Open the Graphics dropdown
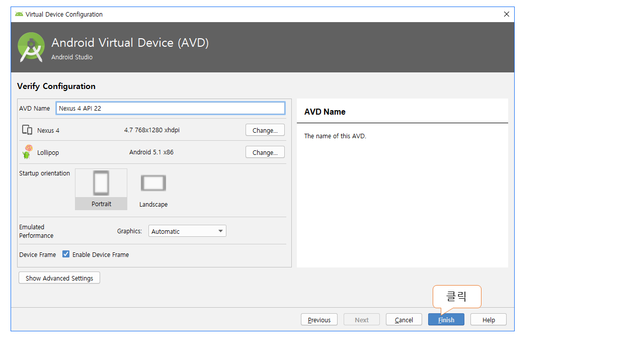The image size is (644, 362). click(x=187, y=231)
